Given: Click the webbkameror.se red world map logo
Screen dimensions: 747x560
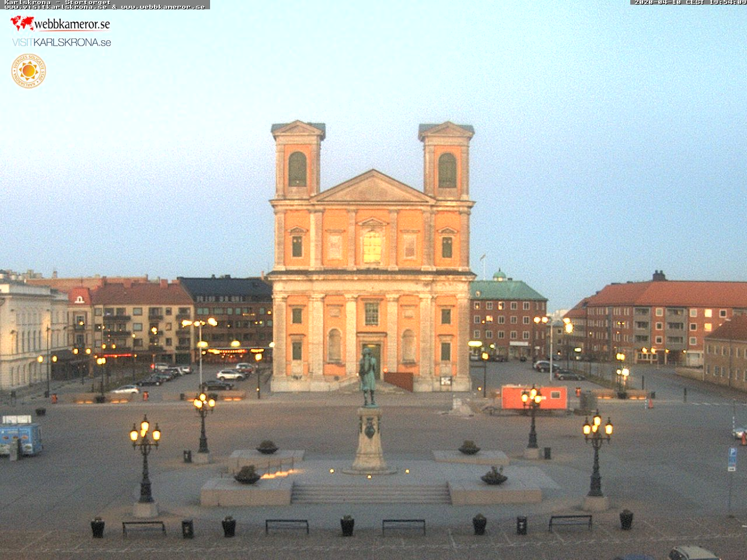Looking at the screenshot, I should tap(22, 23).
